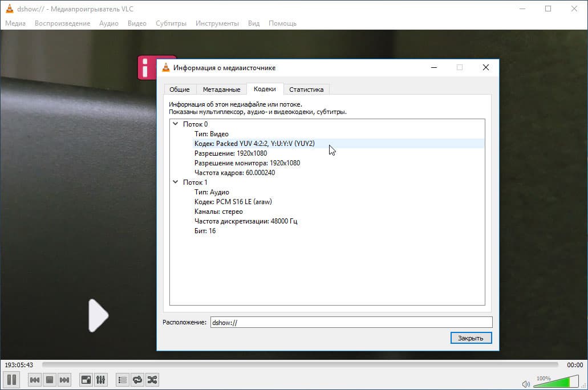The height and width of the screenshot is (390, 588).
Task: Maximize the main VLC window
Action: click(548, 9)
